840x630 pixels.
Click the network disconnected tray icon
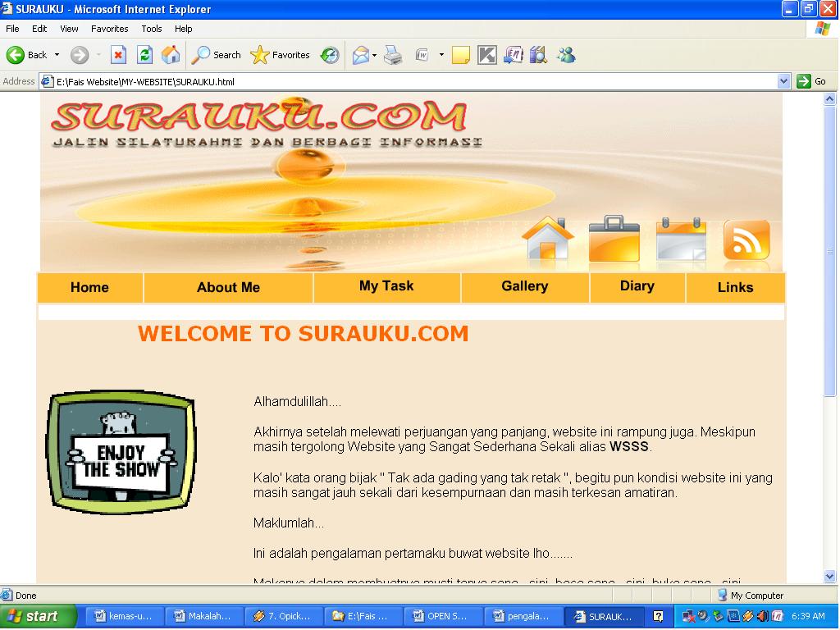[x=688, y=617]
